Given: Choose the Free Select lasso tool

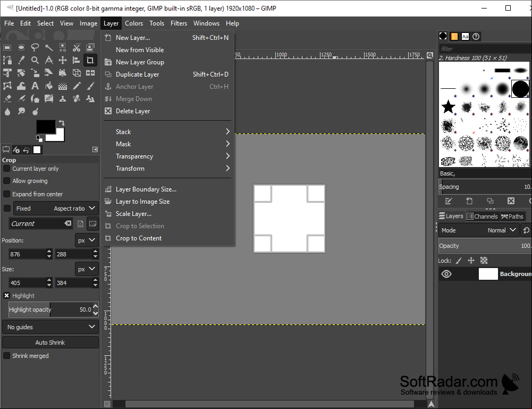Looking at the screenshot, I should point(35,47).
